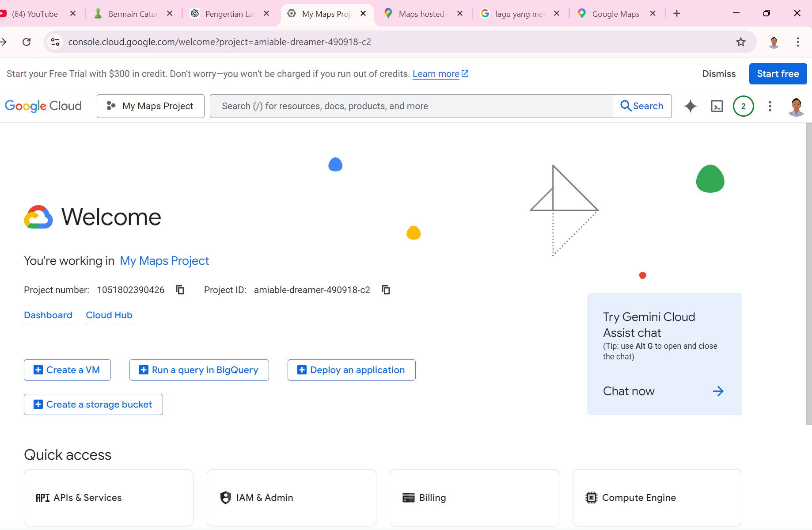The width and height of the screenshot is (812, 530).
Task: Click Create a VM
Action: point(67,370)
